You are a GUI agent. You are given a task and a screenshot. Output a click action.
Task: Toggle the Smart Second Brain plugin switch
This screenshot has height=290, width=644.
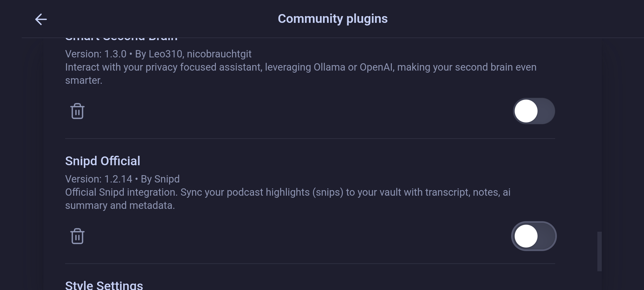coord(534,111)
